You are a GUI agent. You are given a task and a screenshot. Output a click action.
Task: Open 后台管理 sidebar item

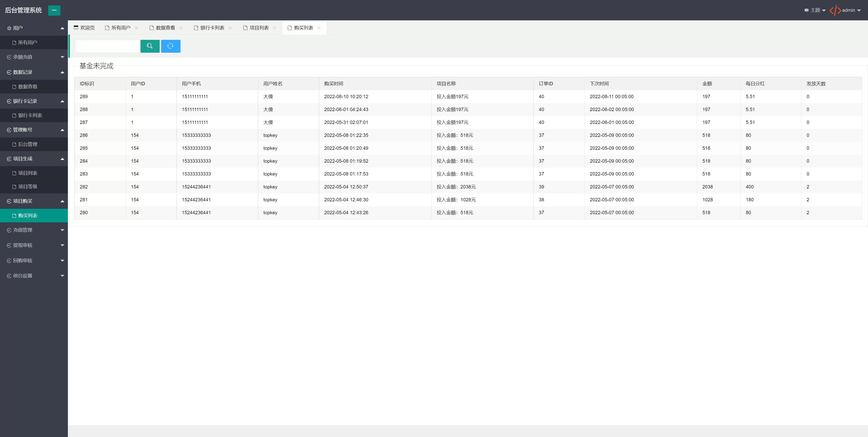tap(28, 144)
